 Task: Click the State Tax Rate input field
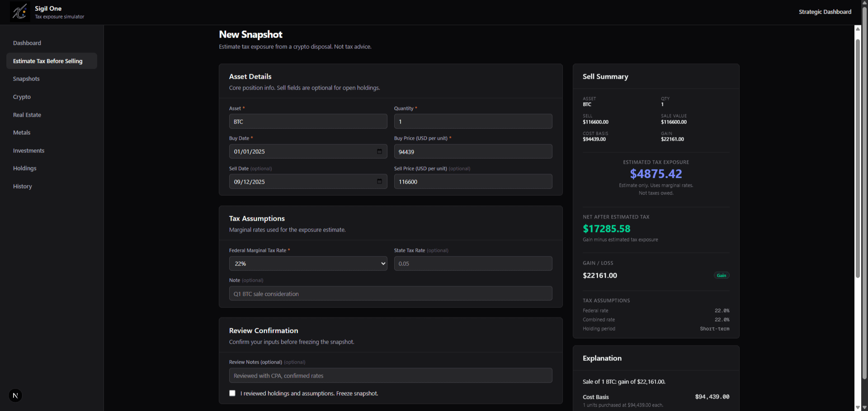tap(472, 263)
